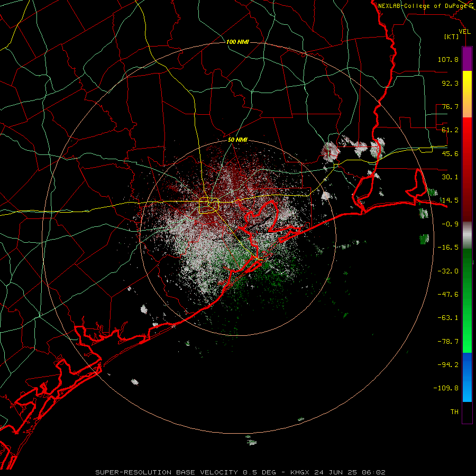This screenshot has height=476, width=476.
Task: Pick the black TH segment of color bar
Action: pyautogui.click(x=467, y=412)
